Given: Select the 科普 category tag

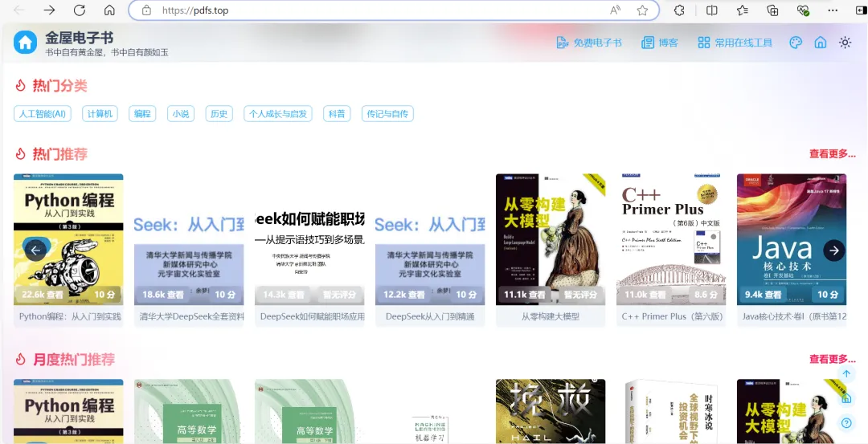Looking at the screenshot, I should (x=337, y=114).
